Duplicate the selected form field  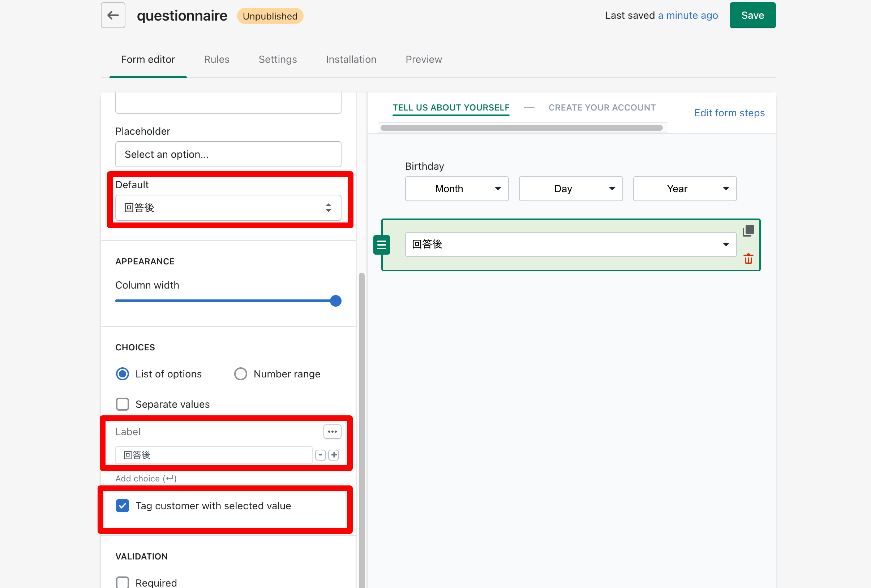point(748,230)
